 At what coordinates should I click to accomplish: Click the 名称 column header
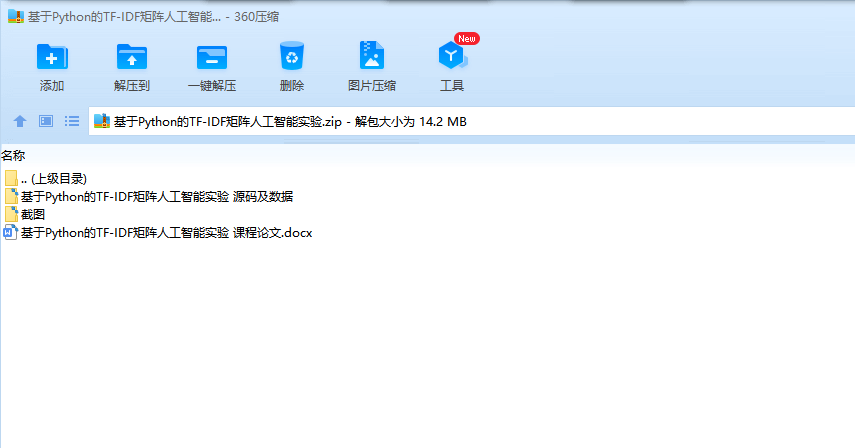pos(13,156)
